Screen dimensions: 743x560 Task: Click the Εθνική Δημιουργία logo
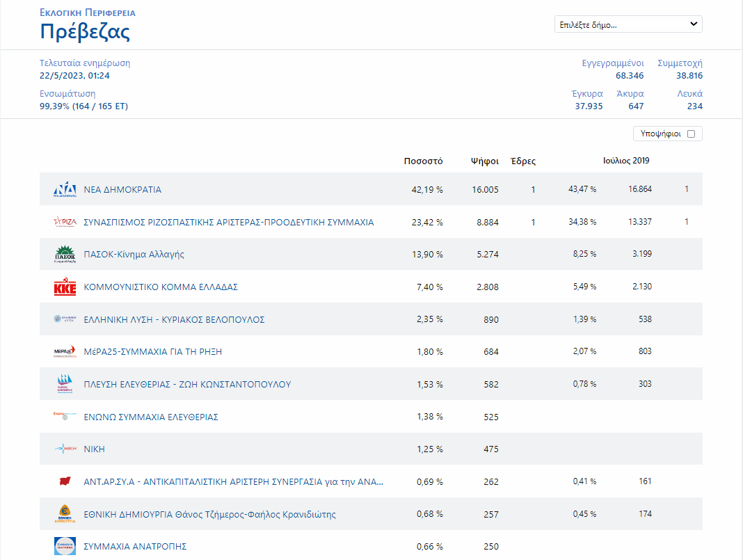click(x=65, y=514)
